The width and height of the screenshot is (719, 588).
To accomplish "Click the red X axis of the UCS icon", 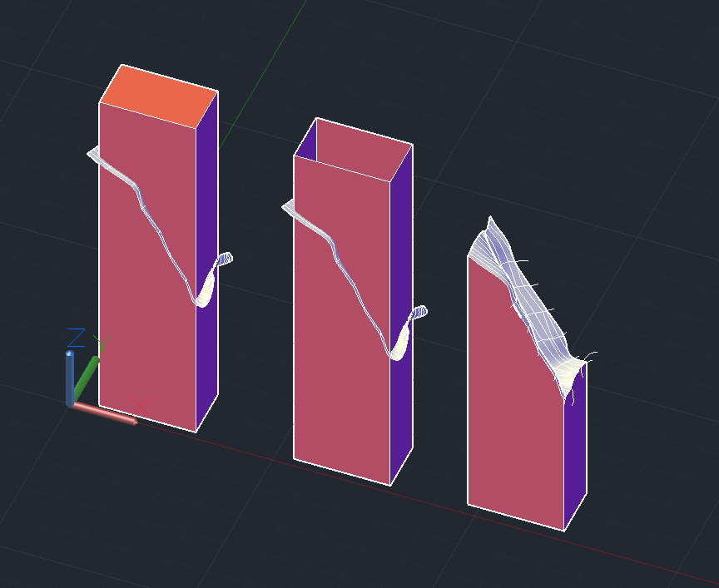I will [x=105, y=413].
